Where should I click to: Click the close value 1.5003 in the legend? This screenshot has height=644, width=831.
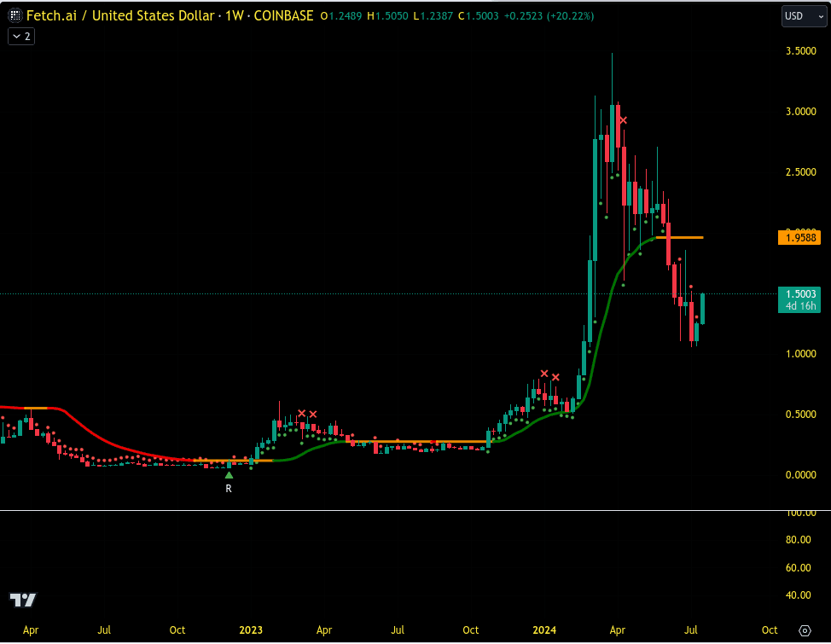(482, 16)
